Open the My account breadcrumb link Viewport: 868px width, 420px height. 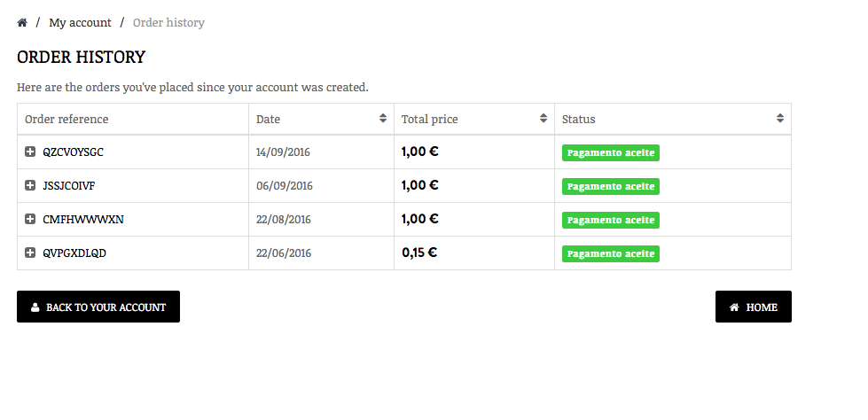pos(80,23)
